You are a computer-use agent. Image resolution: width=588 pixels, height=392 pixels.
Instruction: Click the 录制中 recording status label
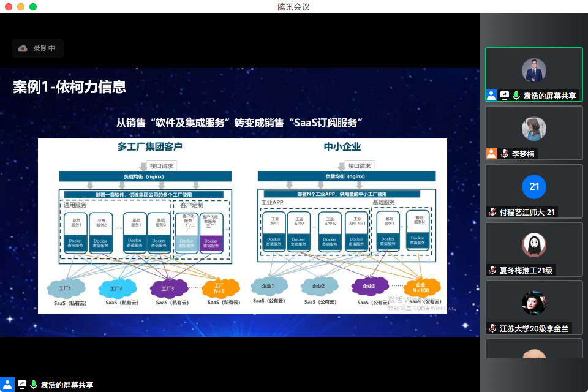tap(44, 48)
